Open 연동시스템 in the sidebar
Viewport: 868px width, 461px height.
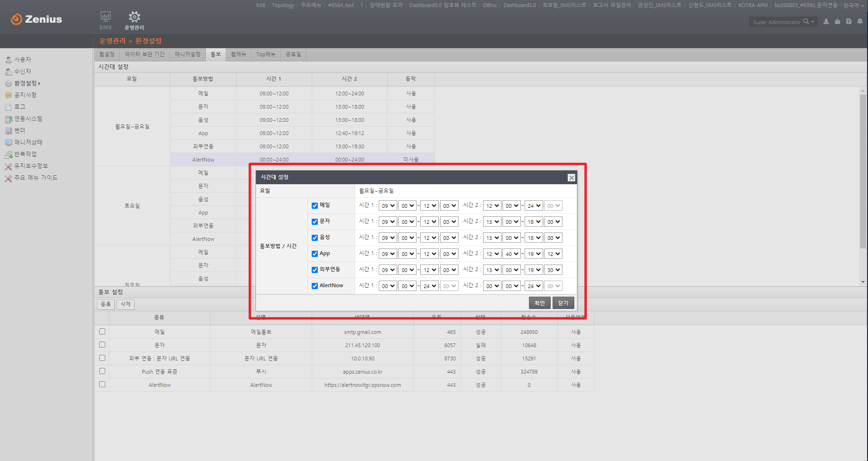click(x=28, y=119)
